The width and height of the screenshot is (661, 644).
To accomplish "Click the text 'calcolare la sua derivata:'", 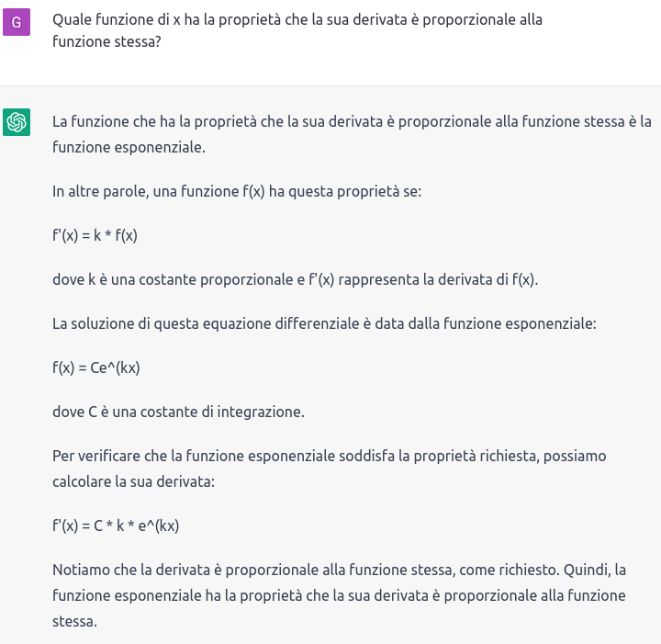I will (x=134, y=481).
